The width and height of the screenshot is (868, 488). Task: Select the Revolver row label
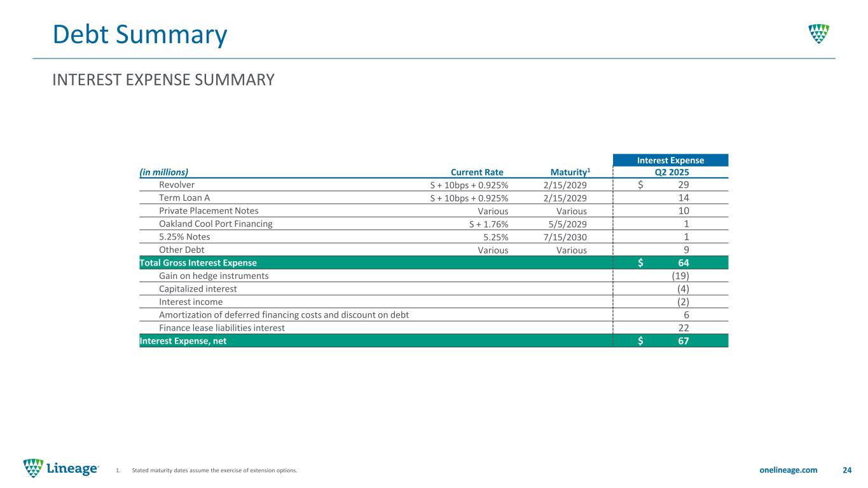click(178, 185)
